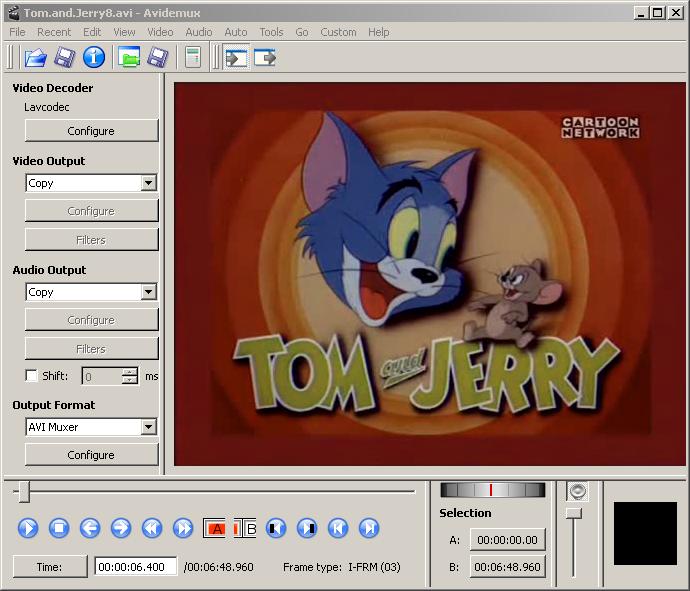Open the Edit menu

[x=92, y=32]
